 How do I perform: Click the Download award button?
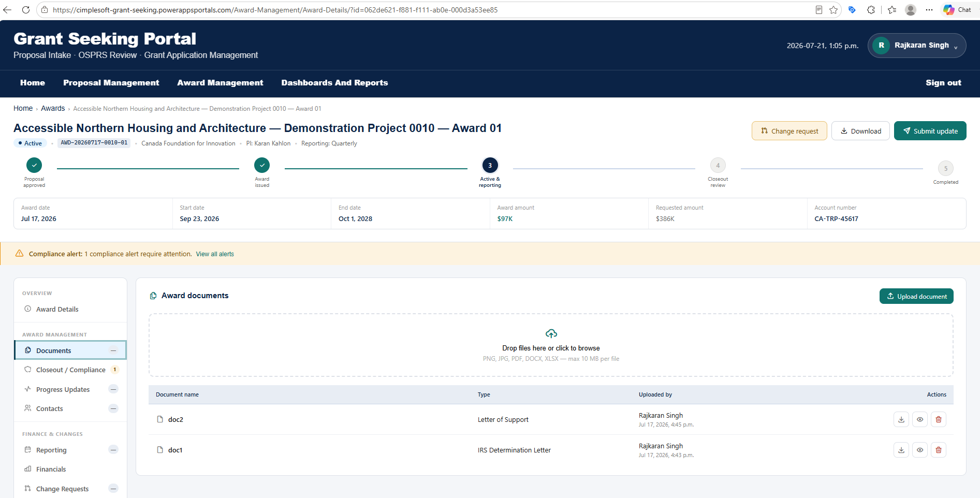(x=860, y=131)
